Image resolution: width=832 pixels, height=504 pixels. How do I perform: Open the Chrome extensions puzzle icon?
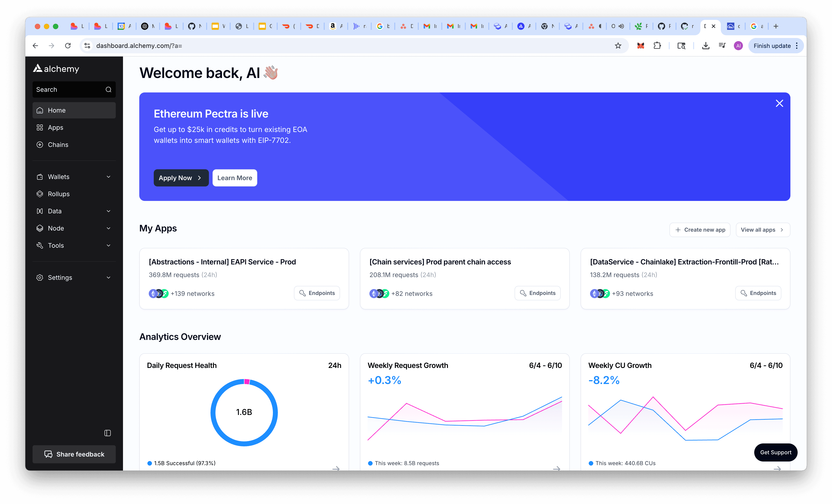click(x=657, y=46)
